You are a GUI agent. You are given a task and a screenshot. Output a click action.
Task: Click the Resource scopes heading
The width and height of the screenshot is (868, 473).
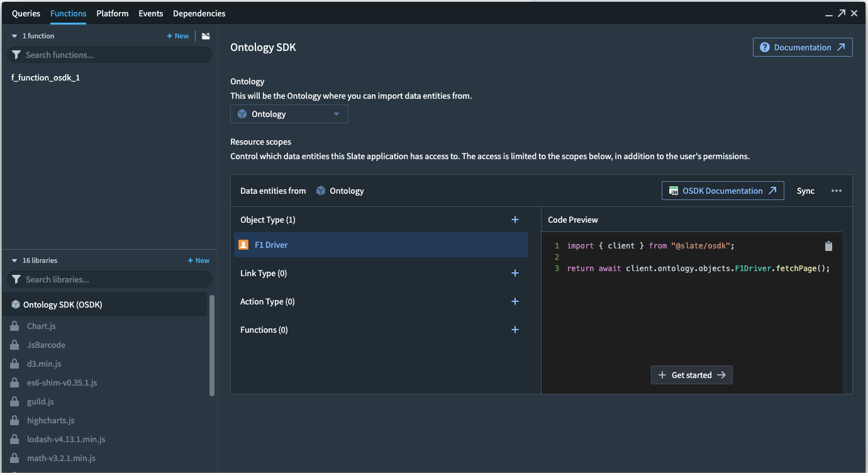pyautogui.click(x=261, y=142)
